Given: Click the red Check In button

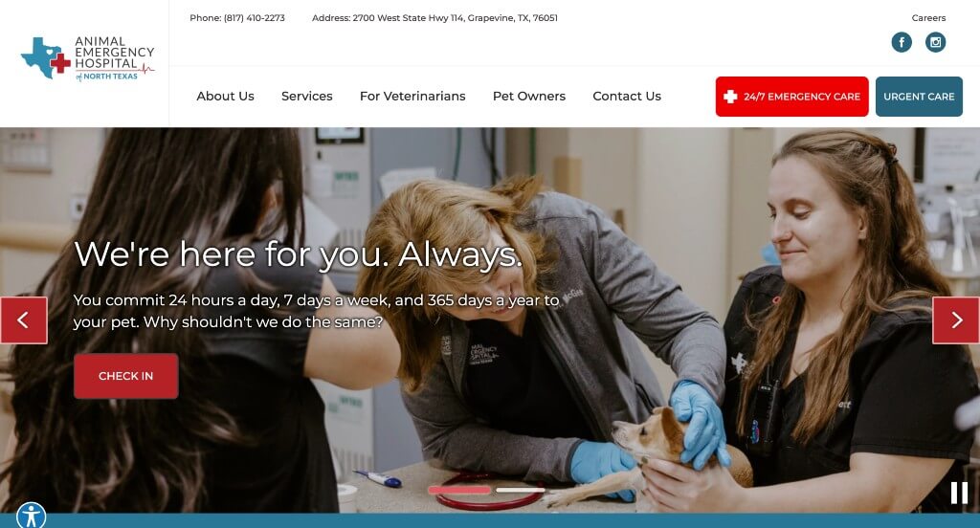Looking at the screenshot, I should 125,376.
